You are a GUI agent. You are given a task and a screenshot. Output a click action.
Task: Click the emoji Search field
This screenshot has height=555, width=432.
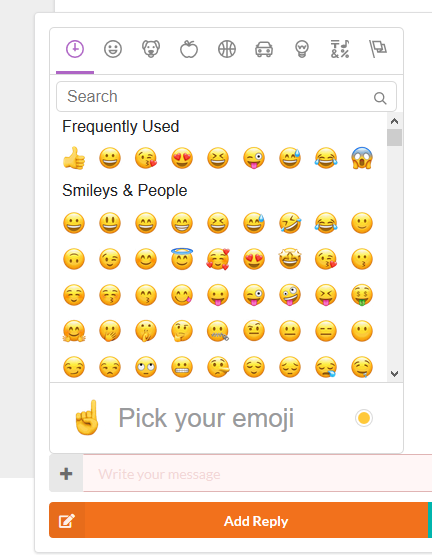(226, 97)
